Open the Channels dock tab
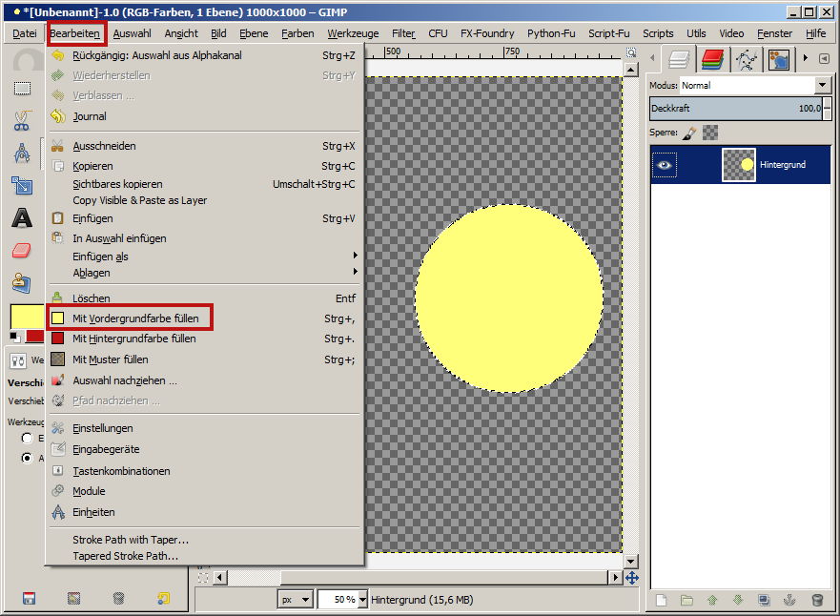 pyautogui.click(x=712, y=59)
